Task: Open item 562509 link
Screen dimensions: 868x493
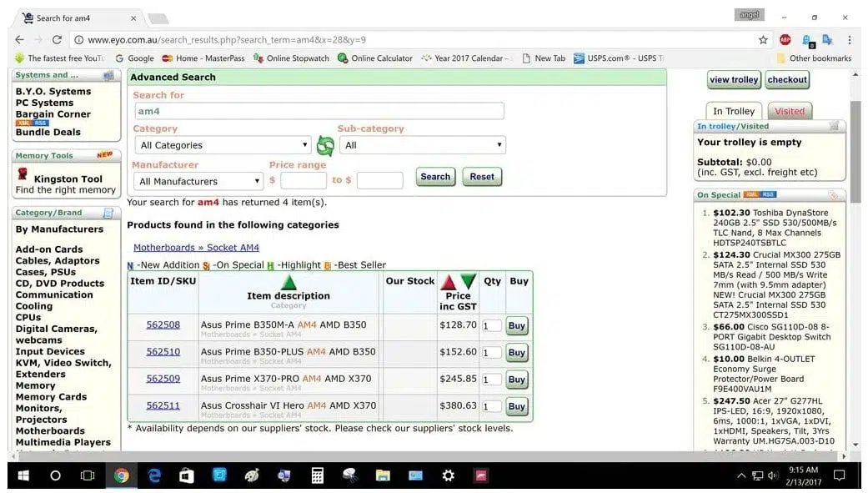Action: click(163, 379)
